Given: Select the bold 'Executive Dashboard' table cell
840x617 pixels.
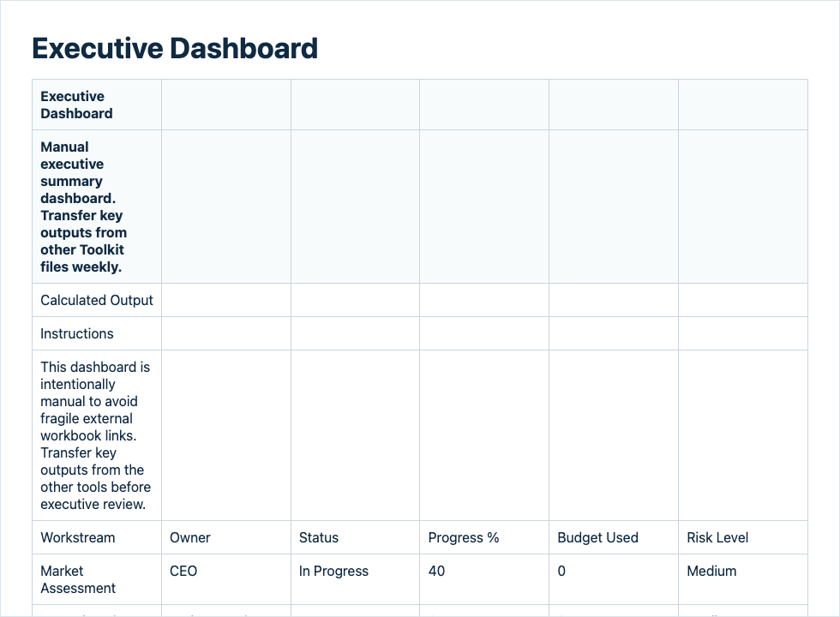Looking at the screenshot, I should coord(97,105).
